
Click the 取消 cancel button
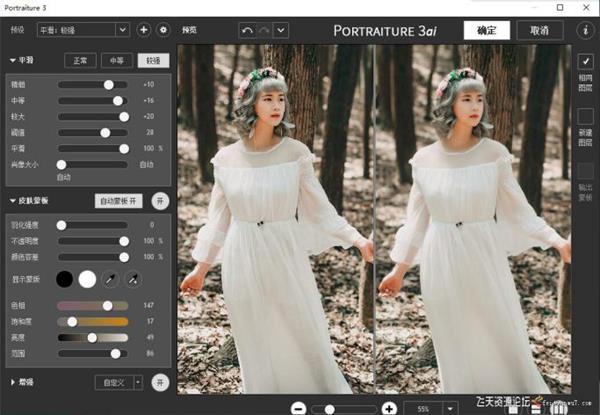[539, 30]
